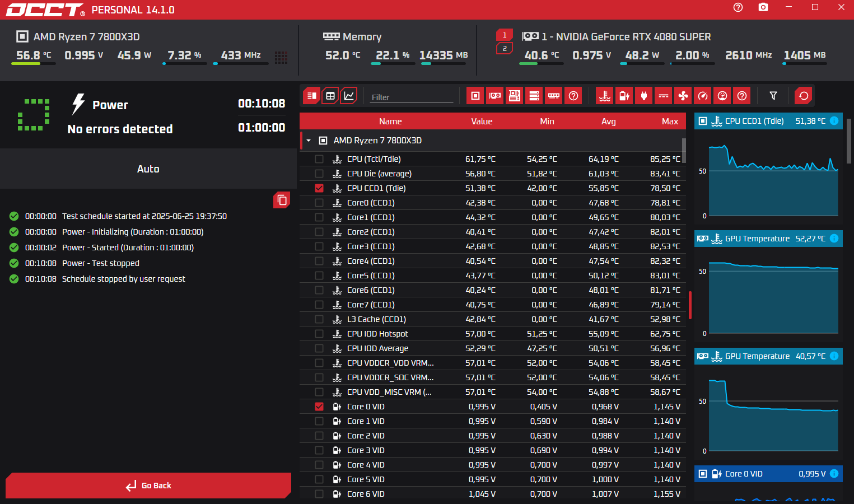Image resolution: width=854 pixels, height=504 pixels.
Task: Toggle clock speed gauge filter
Action: 703,96
